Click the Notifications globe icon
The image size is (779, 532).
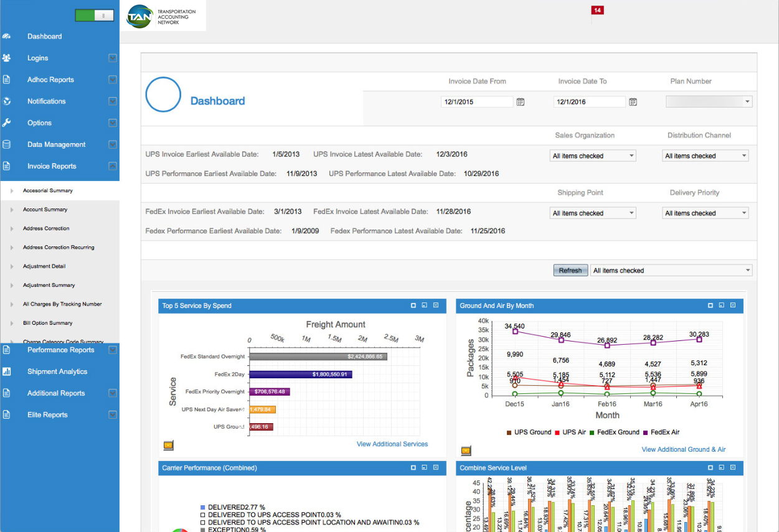[x=6, y=101]
